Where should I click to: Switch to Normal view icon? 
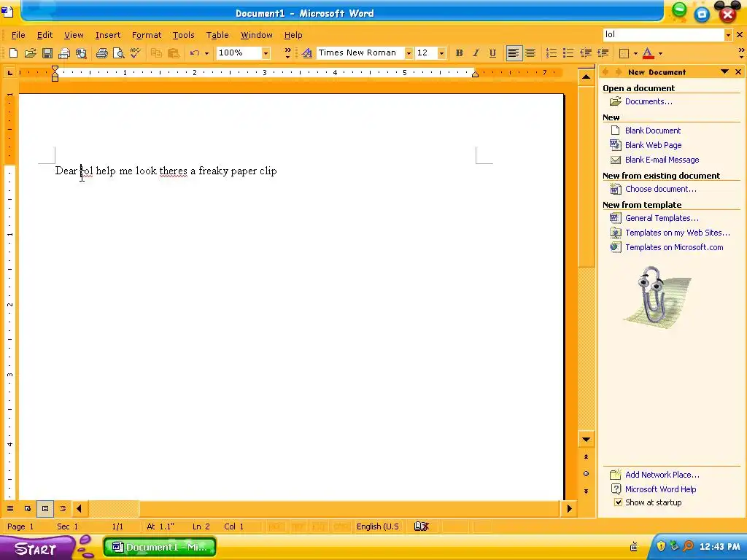click(x=10, y=508)
